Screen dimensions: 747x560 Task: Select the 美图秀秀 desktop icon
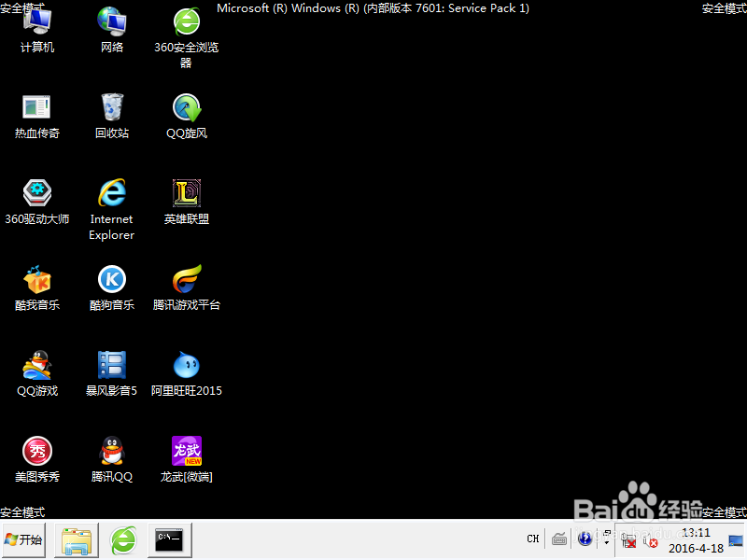[x=37, y=459]
